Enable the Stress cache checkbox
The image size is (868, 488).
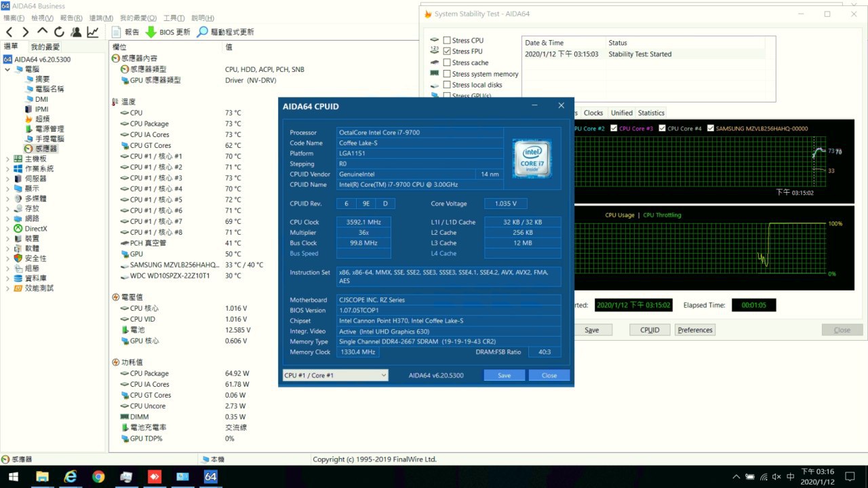coord(447,62)
